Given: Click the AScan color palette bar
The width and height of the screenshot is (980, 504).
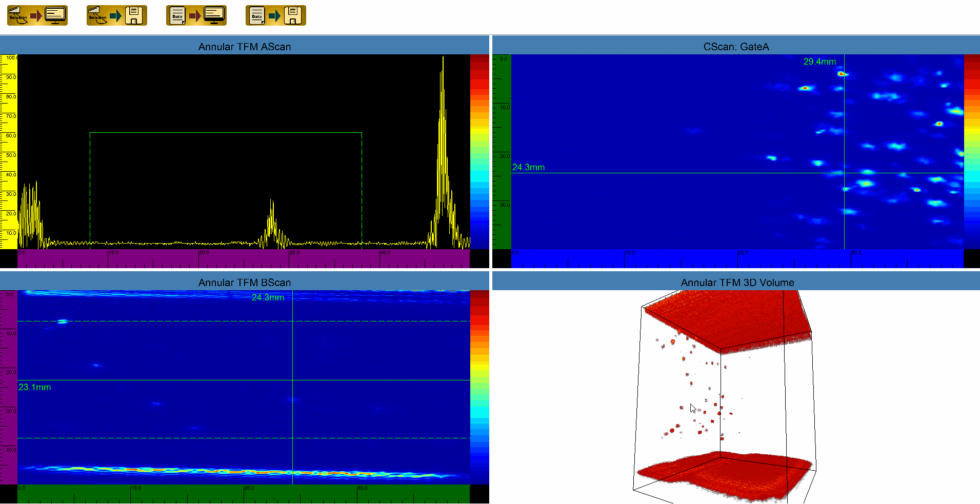Looking at the screenshot, I should [x=479, y=152].
